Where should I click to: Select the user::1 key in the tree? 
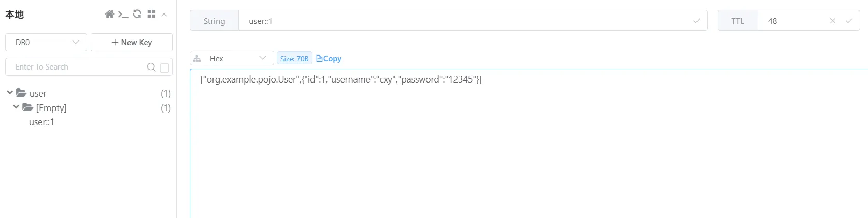point(41,122)
